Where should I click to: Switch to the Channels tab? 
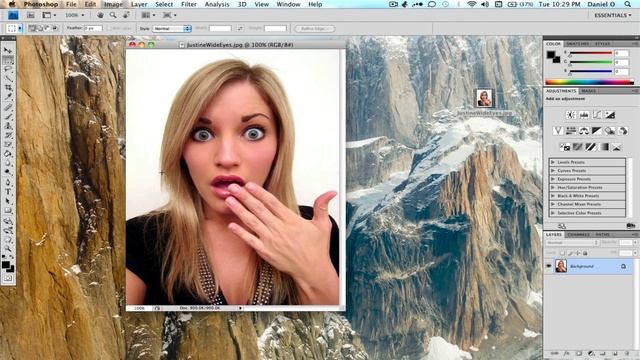pos(578,235)
